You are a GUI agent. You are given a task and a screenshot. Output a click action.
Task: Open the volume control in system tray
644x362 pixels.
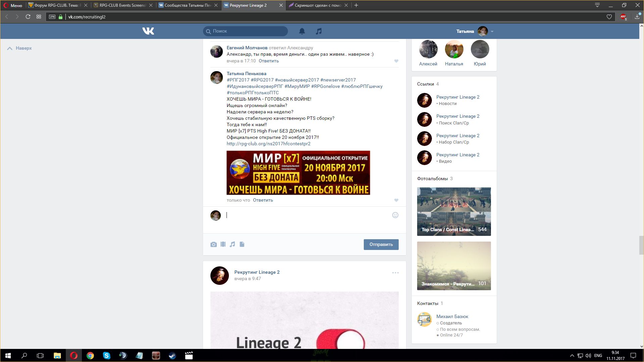pos(588,356)
